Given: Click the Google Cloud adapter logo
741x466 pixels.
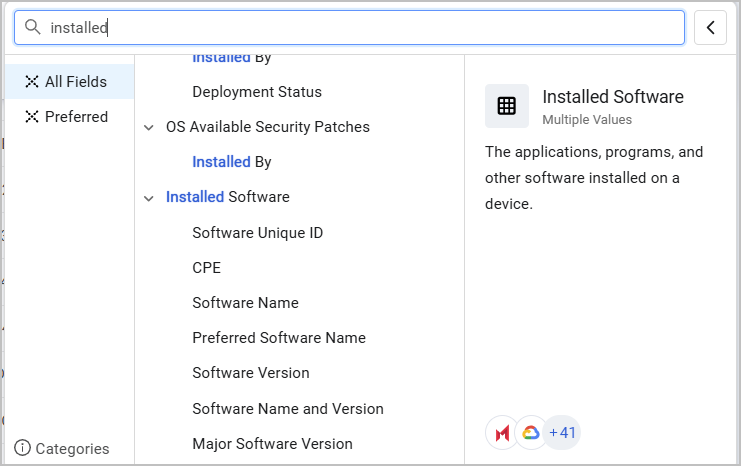Looking at the screenshot, I should pyautogui.click(x=531, y=432).
